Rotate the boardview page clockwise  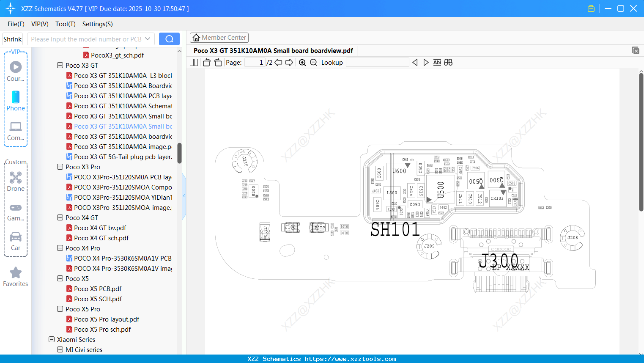pyautogui.click(x=218, y=62)
